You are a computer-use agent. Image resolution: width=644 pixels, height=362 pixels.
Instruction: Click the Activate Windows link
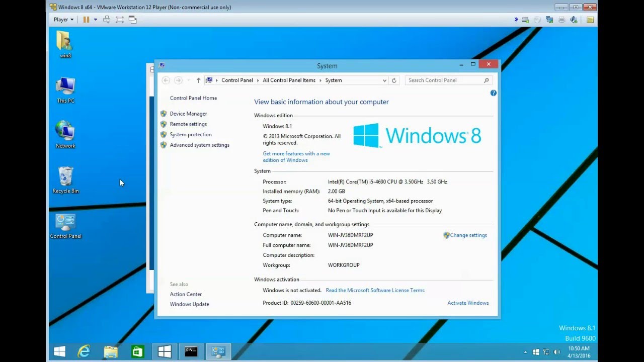[x=468, y=303]
